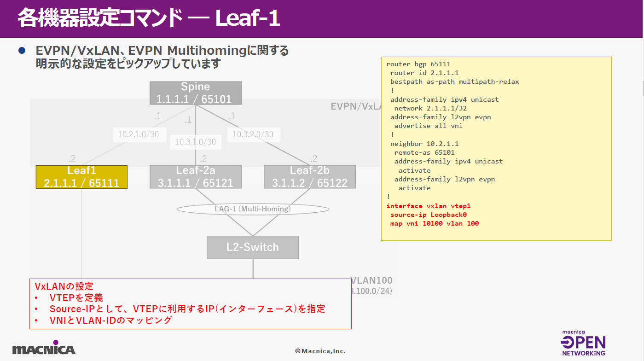
Task: Select the Leaf-2b 3.1.1.2 / 65122 box
Action: (309, 177)
